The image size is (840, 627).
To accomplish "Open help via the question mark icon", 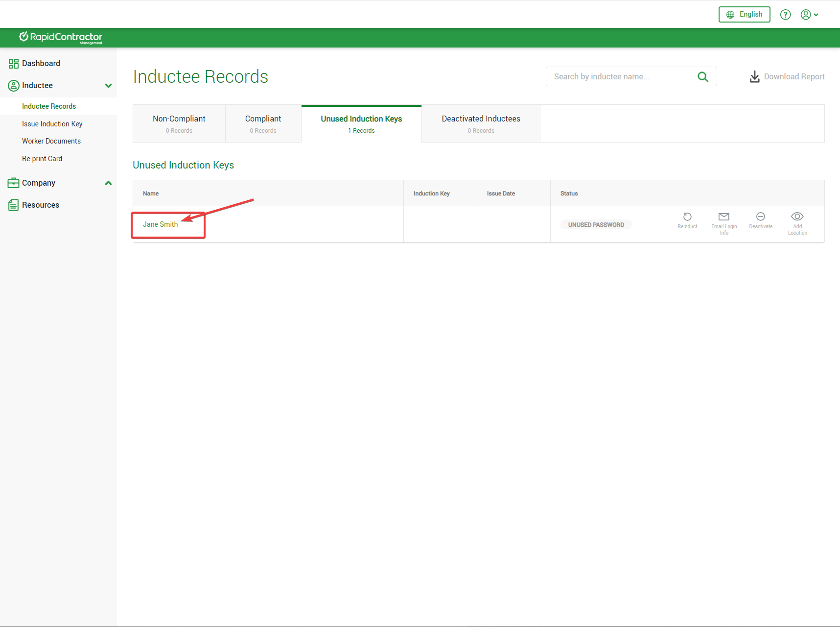I will [786, 15].
